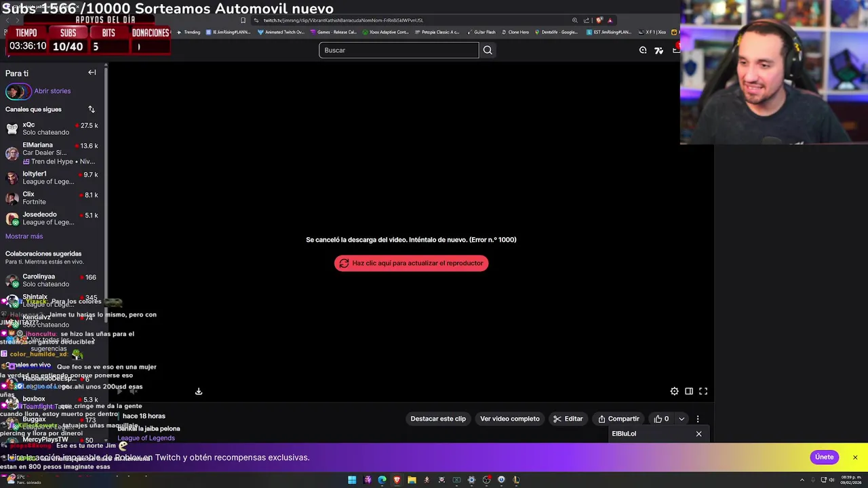The image size is (868, 488).
Task: Open Microsoft Edge from the taskbar
Action: (382, 480)
